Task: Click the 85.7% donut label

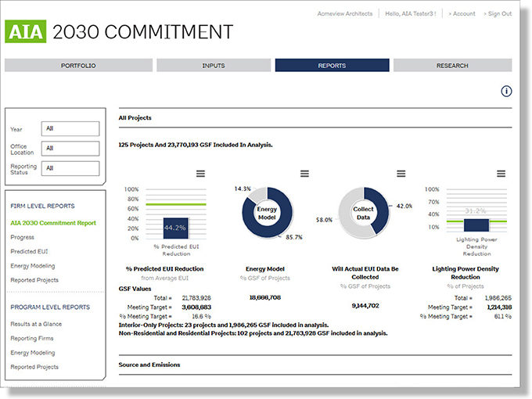Action: coord(294,237)
